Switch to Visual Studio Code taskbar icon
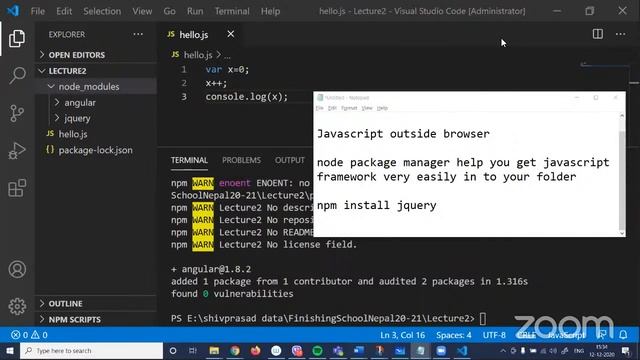Screen dimensions: 640x360 coord(462,351)
